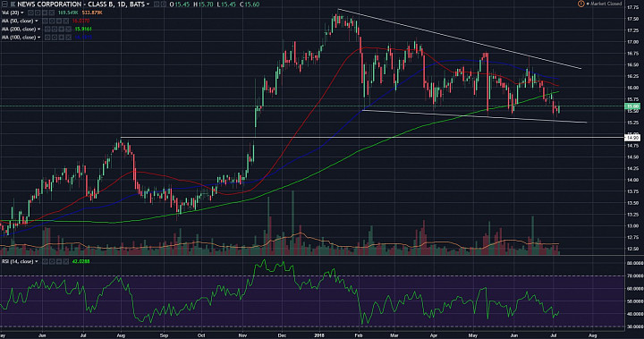Viewport: 644px width, 339px height.
Task: Click the orange volume average 533.879K
Action: pos(92,13)
